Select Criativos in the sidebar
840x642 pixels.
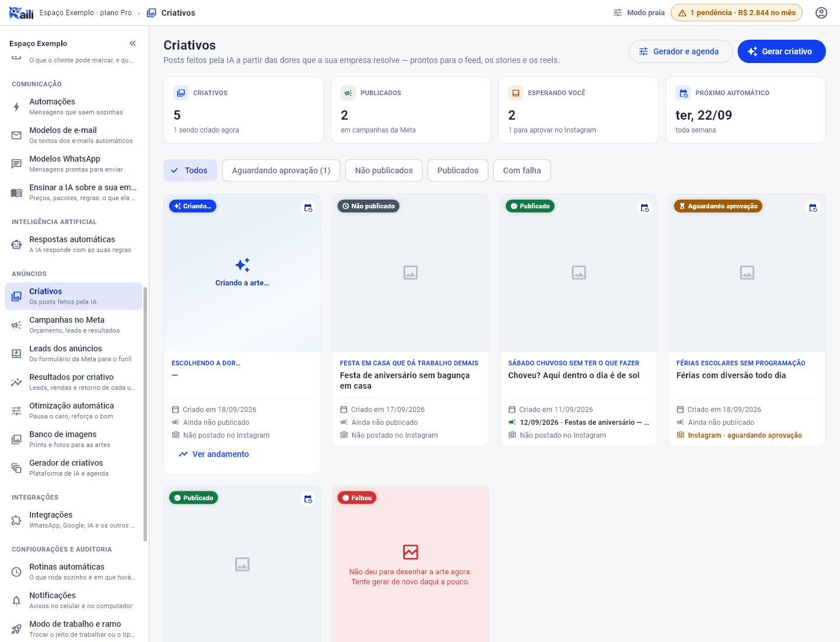tap(73, 296)
